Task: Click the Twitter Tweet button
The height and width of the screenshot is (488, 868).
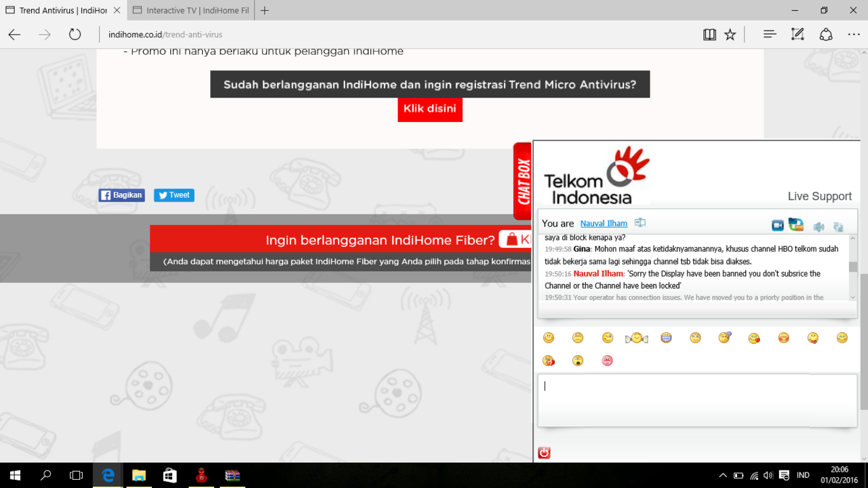Action: point(174,195)
